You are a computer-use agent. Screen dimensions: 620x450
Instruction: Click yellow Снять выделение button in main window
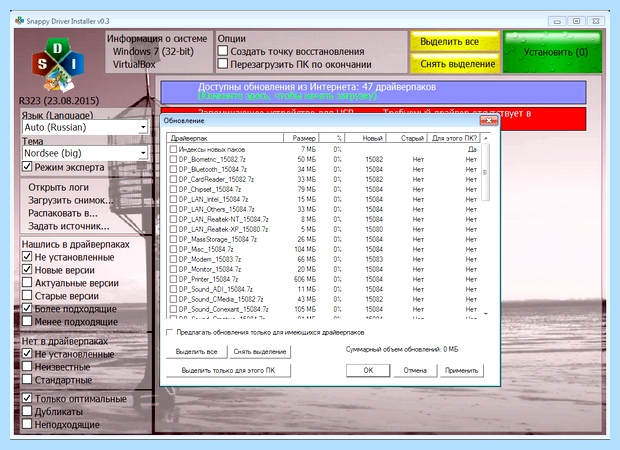pos(455,63)
